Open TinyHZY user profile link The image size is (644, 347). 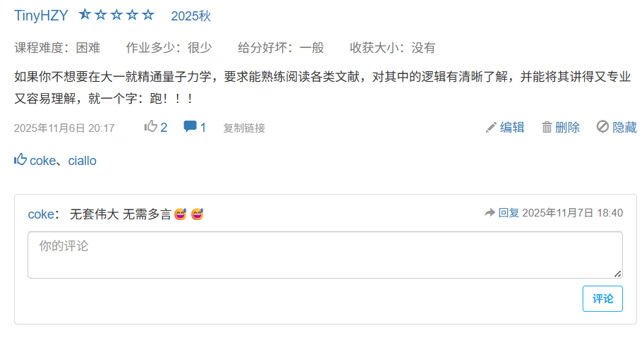click(x=41, y=16)
